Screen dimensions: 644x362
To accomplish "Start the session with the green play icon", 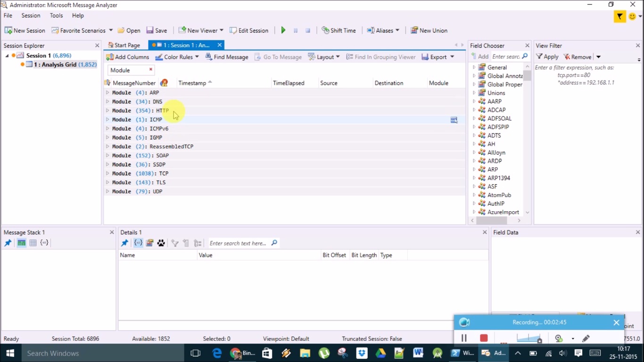I will click(x=283, y=30).
